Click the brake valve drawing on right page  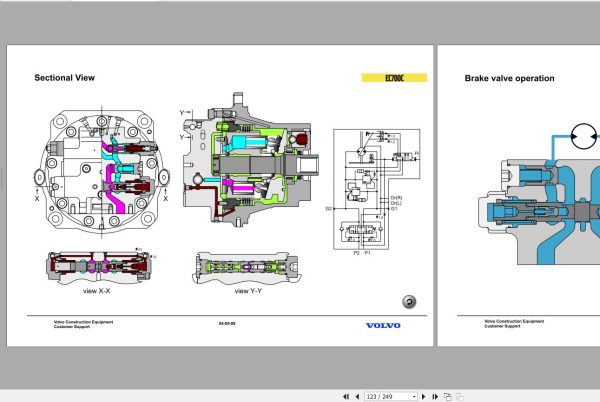(x=539, y=212)
